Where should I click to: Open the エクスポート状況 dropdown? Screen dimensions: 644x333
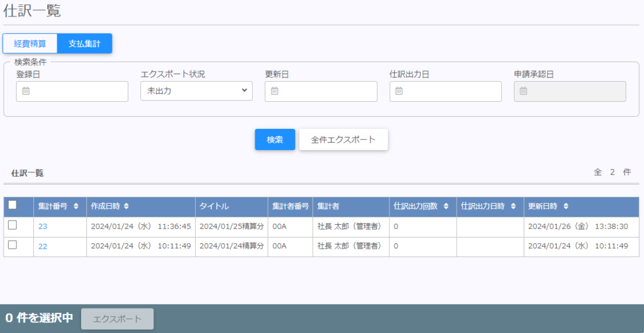point(196,91)
